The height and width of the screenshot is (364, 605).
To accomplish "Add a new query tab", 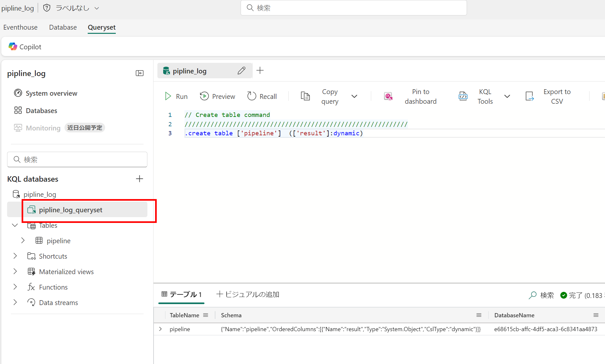I will pos(260,71).
